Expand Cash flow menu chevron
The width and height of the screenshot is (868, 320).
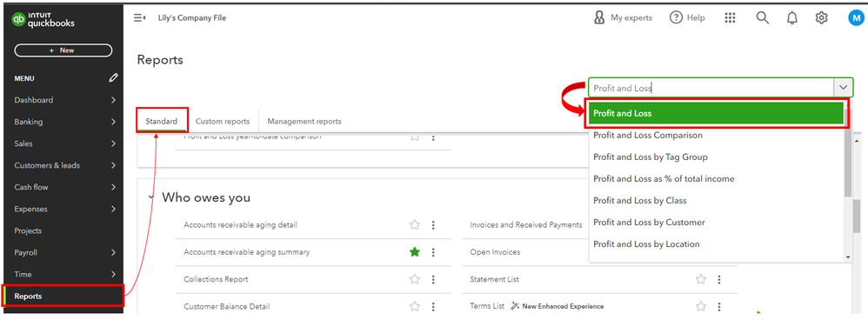pyautogui.click(x=113, y=187)
